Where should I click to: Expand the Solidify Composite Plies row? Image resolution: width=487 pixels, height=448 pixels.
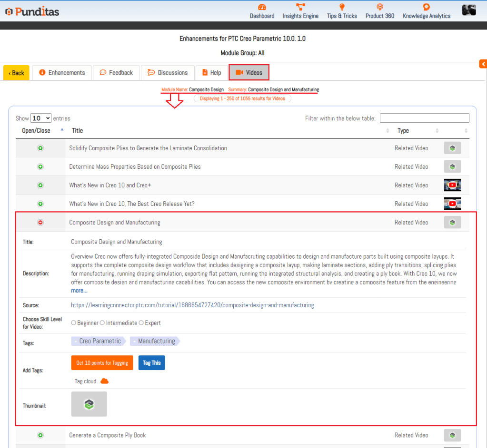coord(40,148)
